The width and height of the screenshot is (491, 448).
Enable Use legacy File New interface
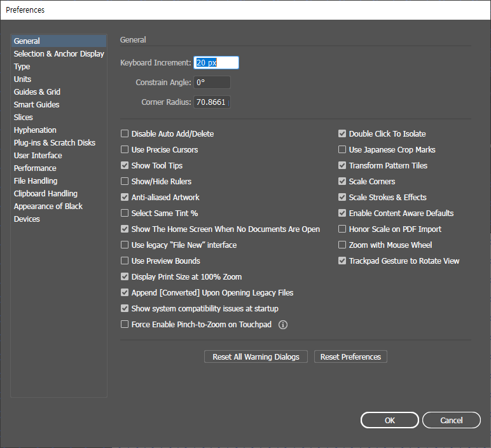(125, 245)
